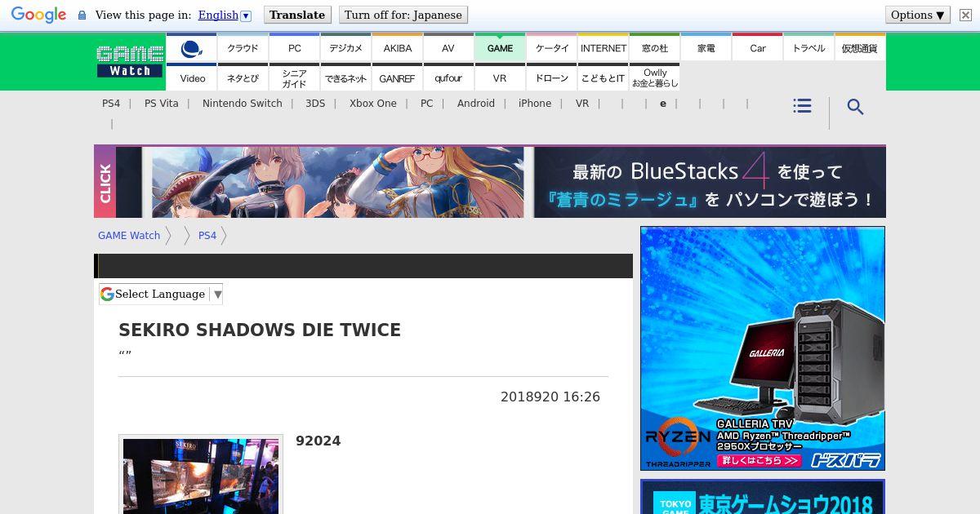Select the GAME tab
Screen dimensions: 980x514
tap(500, 48)
